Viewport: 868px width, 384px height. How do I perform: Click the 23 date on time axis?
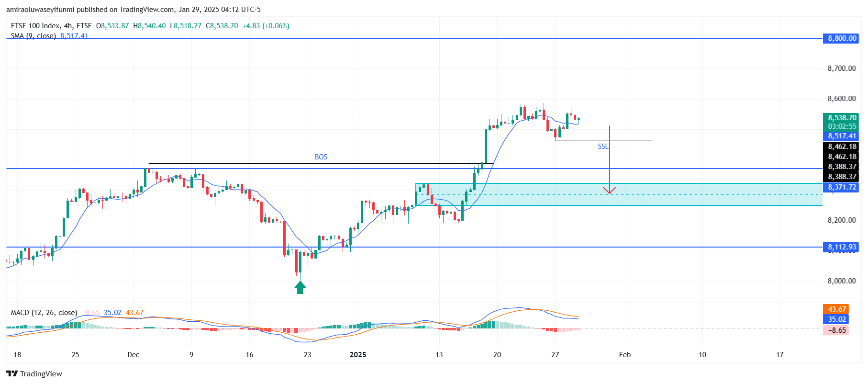point(307,355)
